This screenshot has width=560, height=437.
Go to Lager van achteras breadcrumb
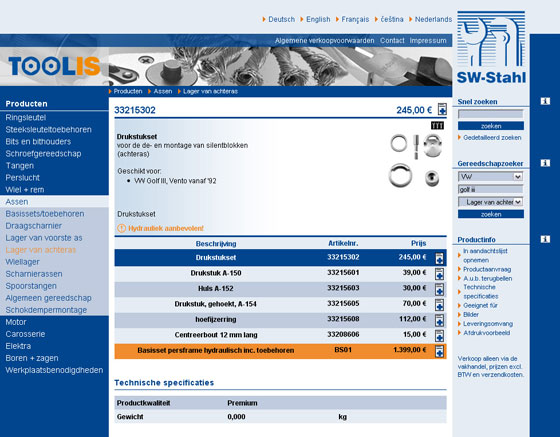(x=210, y=91)
